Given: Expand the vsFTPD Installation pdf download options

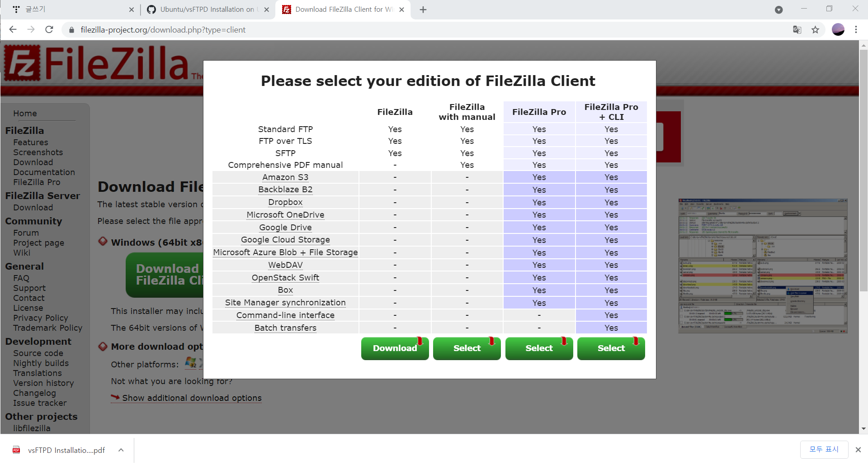Looking at the screenshot, I should tap(121, 450).
